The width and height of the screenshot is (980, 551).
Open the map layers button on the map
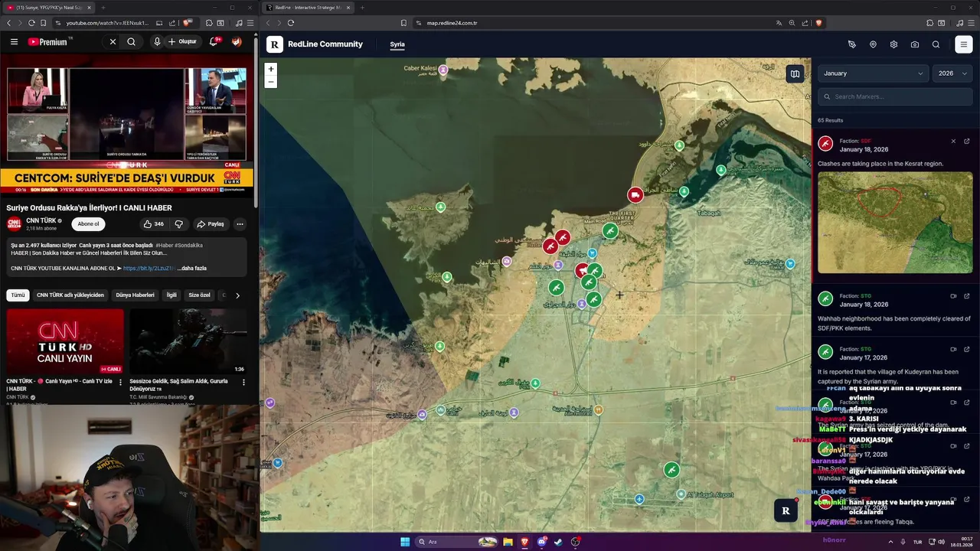[x=795, y=74]
